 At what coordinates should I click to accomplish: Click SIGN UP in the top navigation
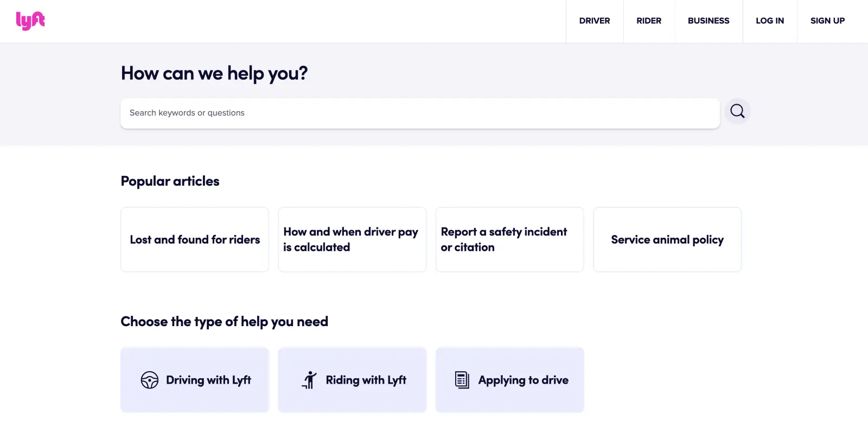click(x=827, y=21)
